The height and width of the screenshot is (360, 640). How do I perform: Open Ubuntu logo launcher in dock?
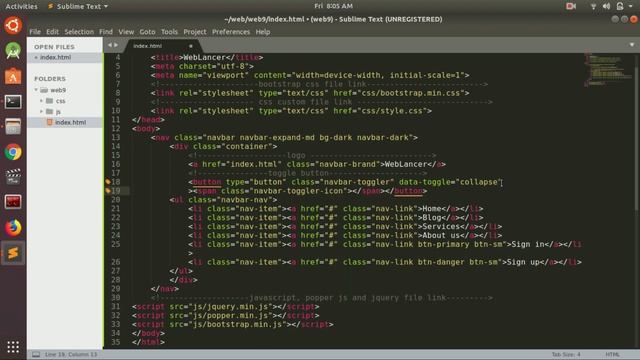pyautogui.click(x=13, y=25)
